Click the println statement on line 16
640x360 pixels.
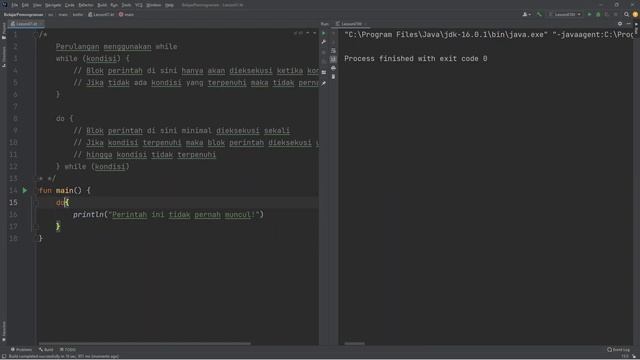coord(168,214)
